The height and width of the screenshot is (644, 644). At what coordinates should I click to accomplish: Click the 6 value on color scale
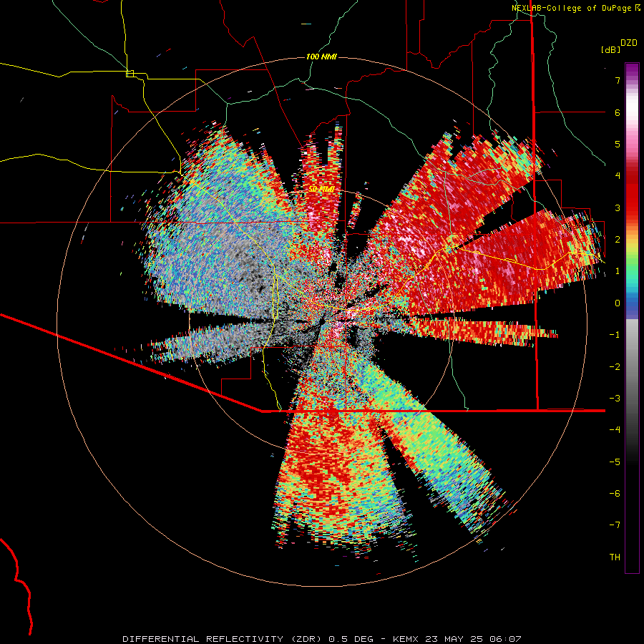tap(618, 112)
